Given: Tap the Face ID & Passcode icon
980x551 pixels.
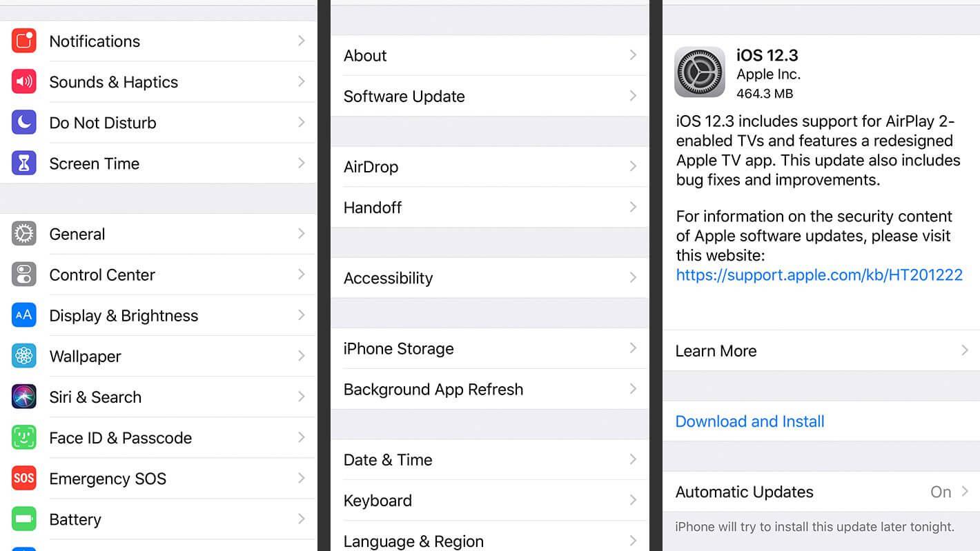Looking at the screenshot, I should coord(24,437).
